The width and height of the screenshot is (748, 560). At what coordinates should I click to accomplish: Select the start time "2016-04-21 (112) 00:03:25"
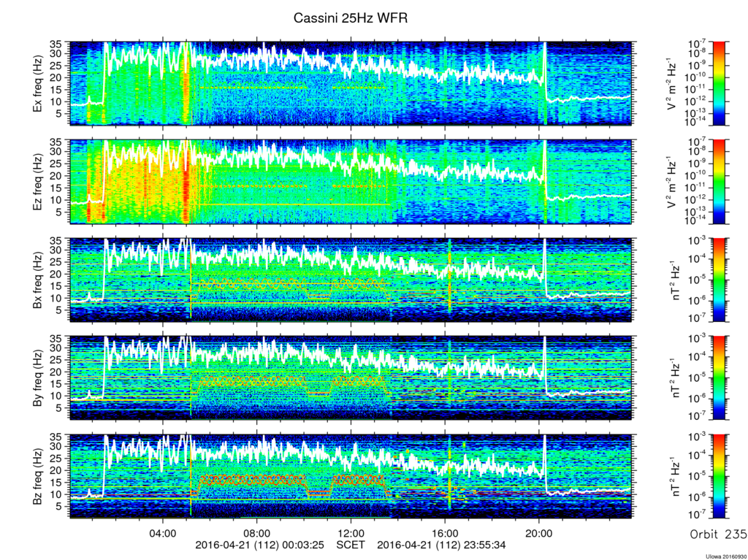[x=260, y=545]
